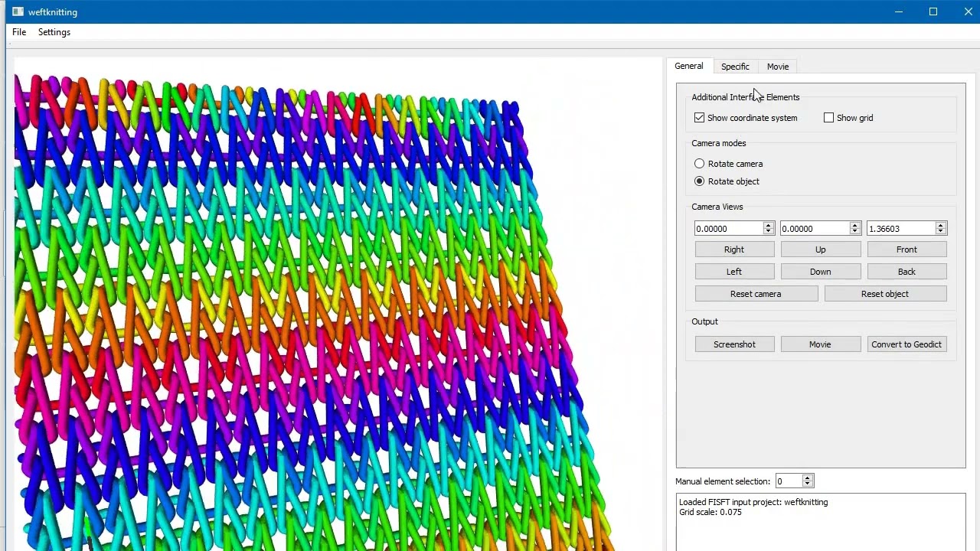
Task: Take a Screenshot from the Output section
Action: pos(734,344)
